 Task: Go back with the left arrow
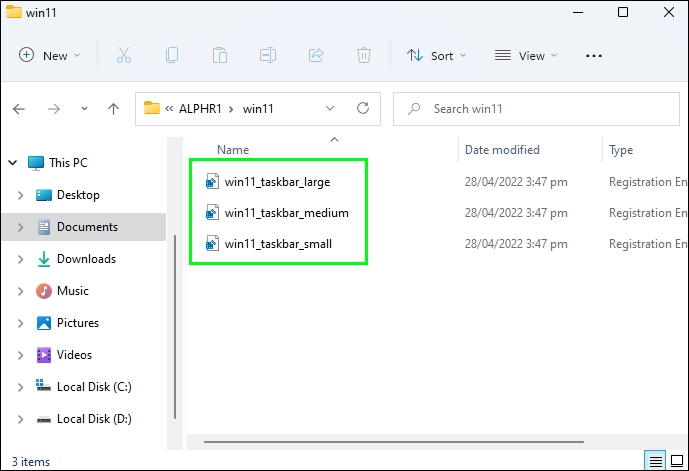click(x=19, y=109)
